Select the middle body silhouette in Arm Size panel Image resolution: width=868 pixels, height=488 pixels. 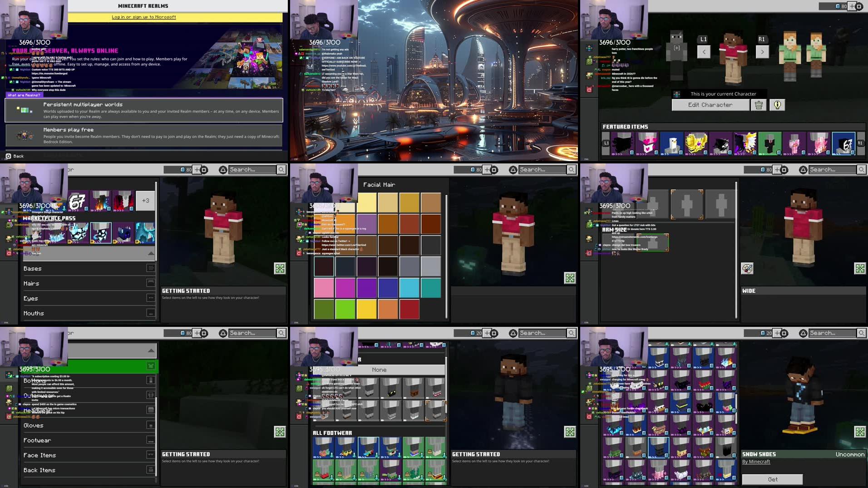687,204
